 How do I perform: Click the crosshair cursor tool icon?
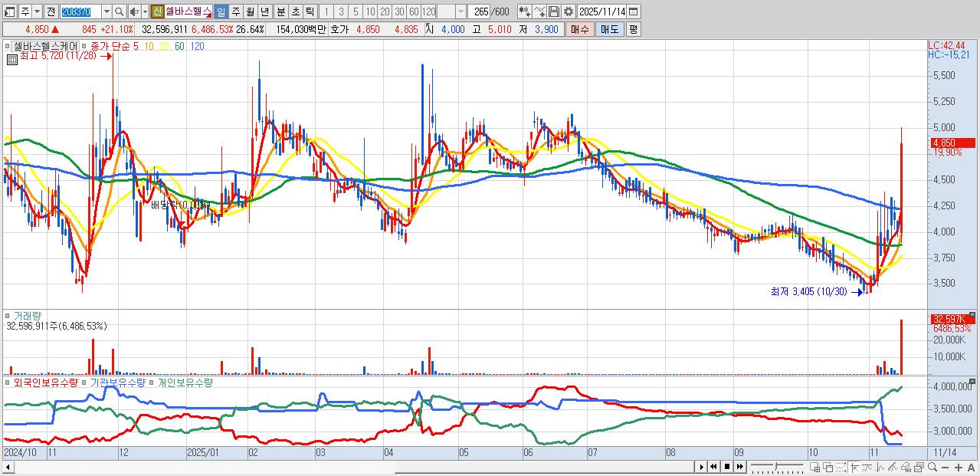[x=854, y=468]
